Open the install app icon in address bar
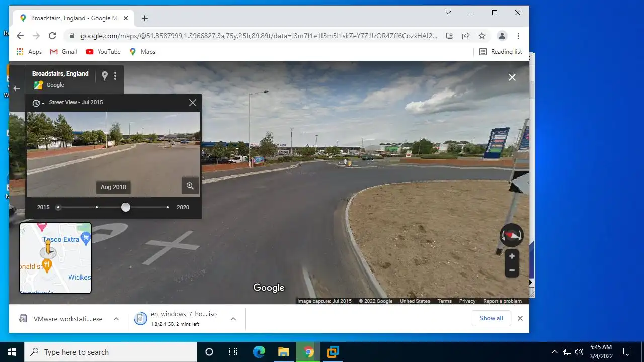The width and height of the screenshot is (644, 362). (450, 36)
